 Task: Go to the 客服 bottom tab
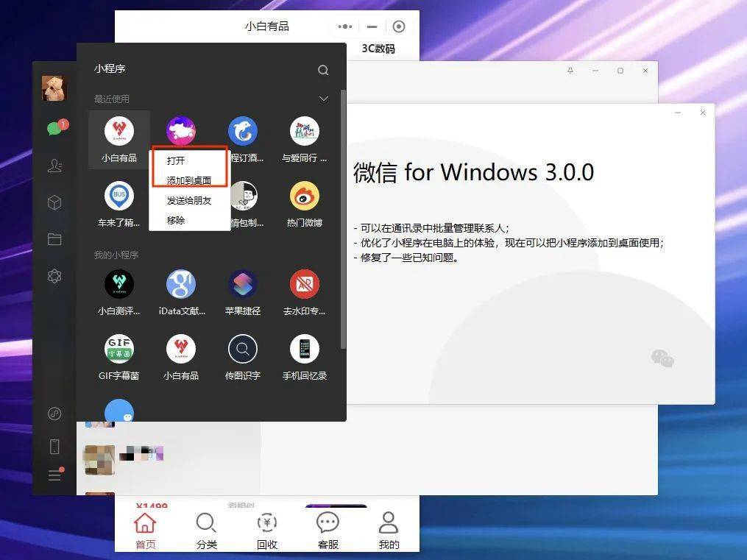pos(328,531)
